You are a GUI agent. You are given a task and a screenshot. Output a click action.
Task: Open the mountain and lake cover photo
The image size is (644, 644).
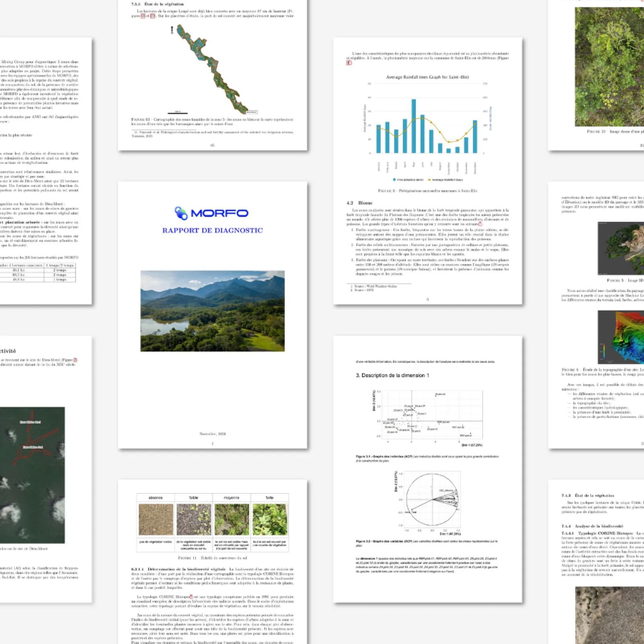pyautogui.click(x=213, y=311)
